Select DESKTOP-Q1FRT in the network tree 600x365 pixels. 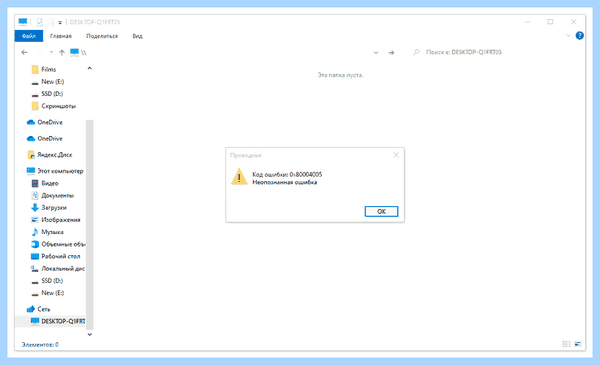63,321
